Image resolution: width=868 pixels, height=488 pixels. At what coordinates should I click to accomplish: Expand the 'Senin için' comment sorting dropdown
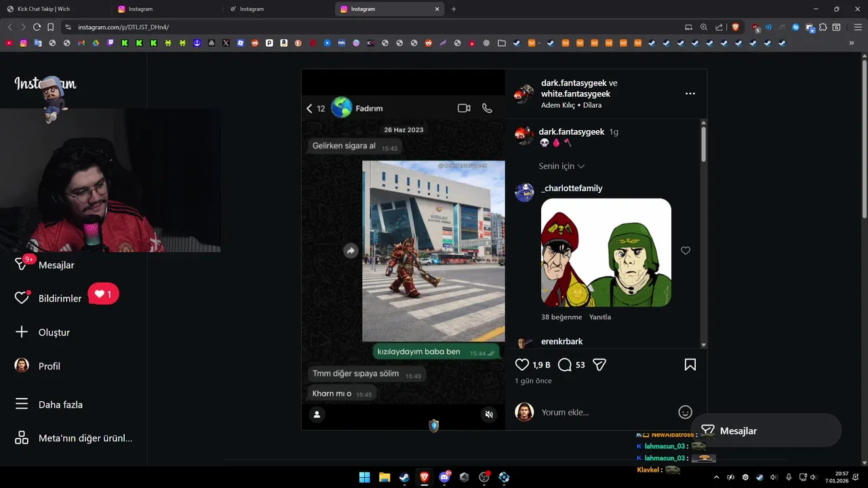pyautogui.click(x=561, y=166)
